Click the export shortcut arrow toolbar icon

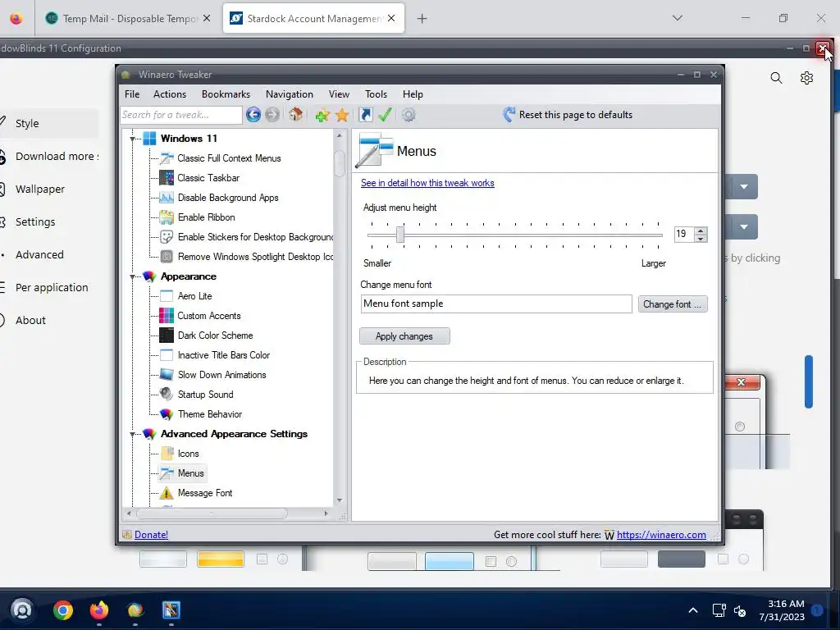pos(365,115)
